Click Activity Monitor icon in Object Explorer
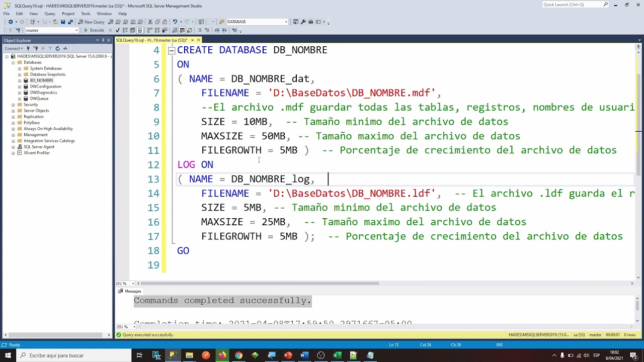 (65, 49)
